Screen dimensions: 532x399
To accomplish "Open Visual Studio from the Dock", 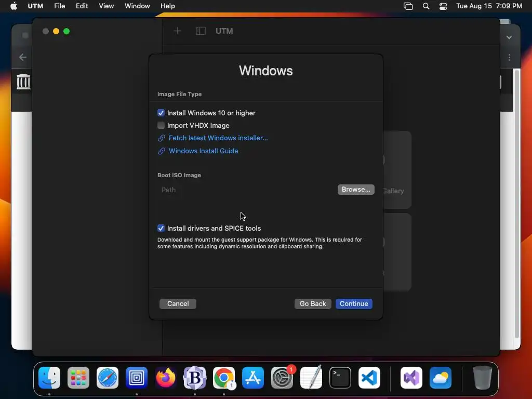I will tap(411, 378).
